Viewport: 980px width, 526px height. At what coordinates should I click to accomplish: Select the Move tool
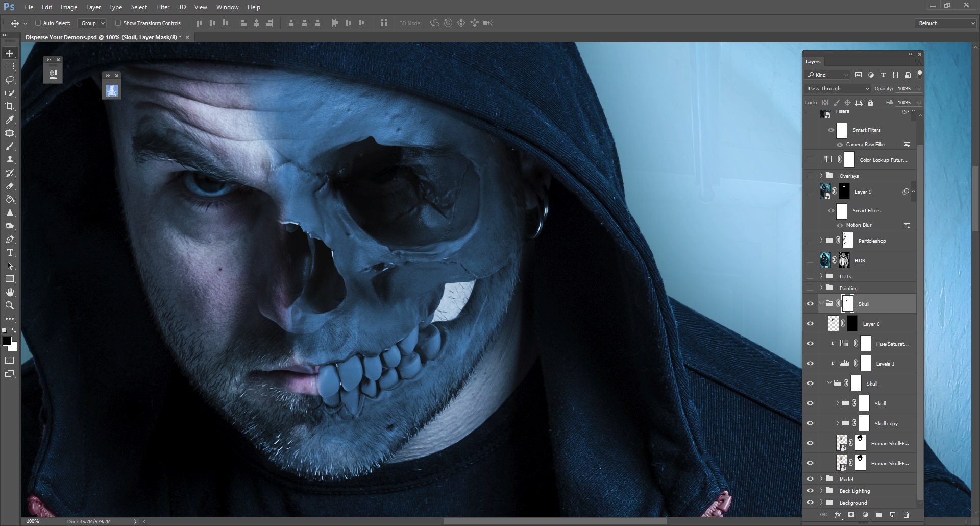tap(9, 53)
